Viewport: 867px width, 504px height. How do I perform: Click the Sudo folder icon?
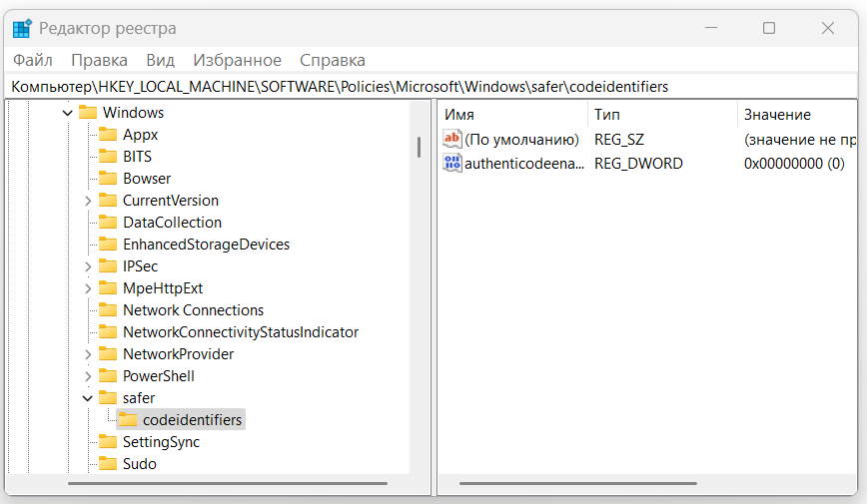(108, 463)
